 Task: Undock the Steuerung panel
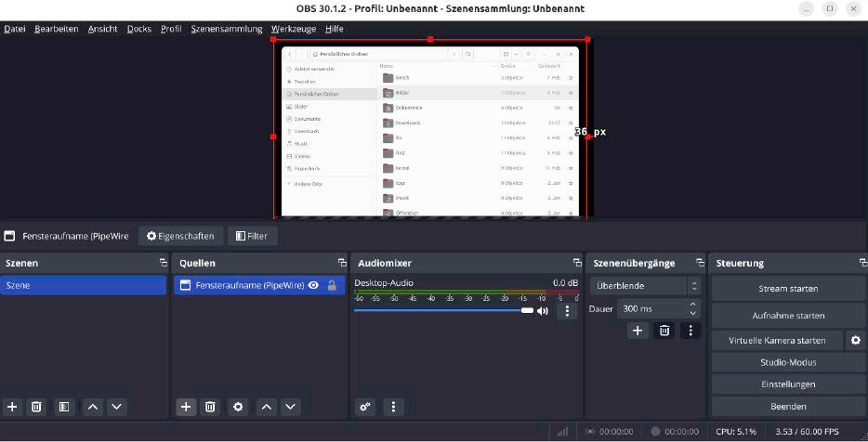tap(863, 263)
